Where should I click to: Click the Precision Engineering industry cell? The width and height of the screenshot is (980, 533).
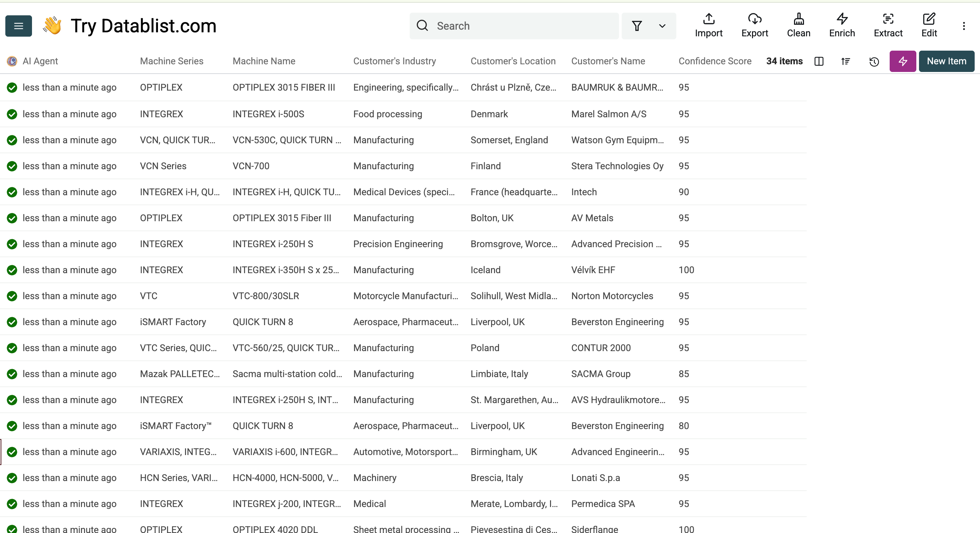[x=398, y=244]
